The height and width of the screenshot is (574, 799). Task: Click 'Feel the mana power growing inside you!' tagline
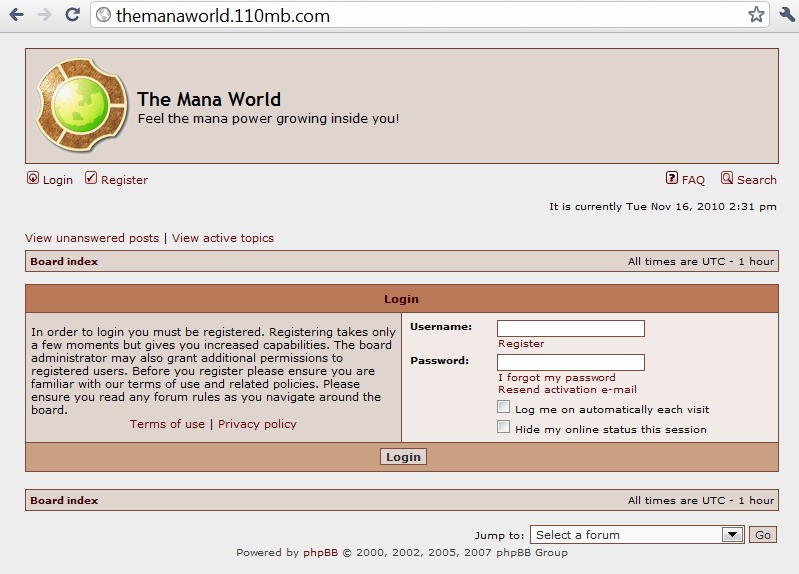(269, 119)
